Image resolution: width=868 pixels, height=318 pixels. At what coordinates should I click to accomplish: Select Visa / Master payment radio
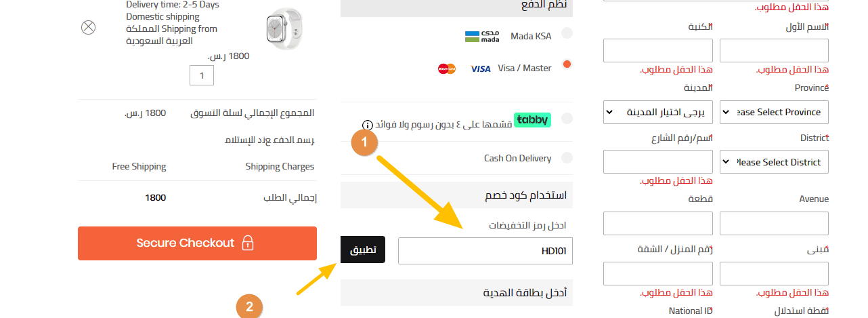[567, 64]
